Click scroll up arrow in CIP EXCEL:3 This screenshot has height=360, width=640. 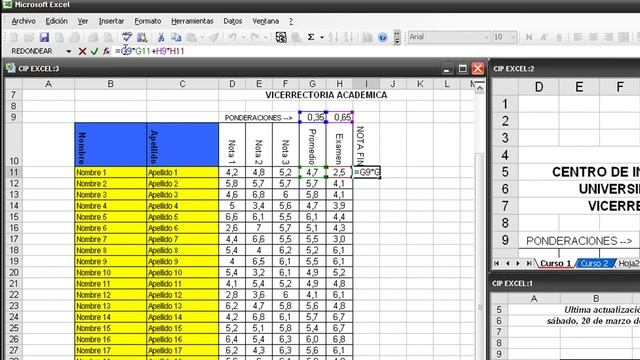[x=480, y=87]
